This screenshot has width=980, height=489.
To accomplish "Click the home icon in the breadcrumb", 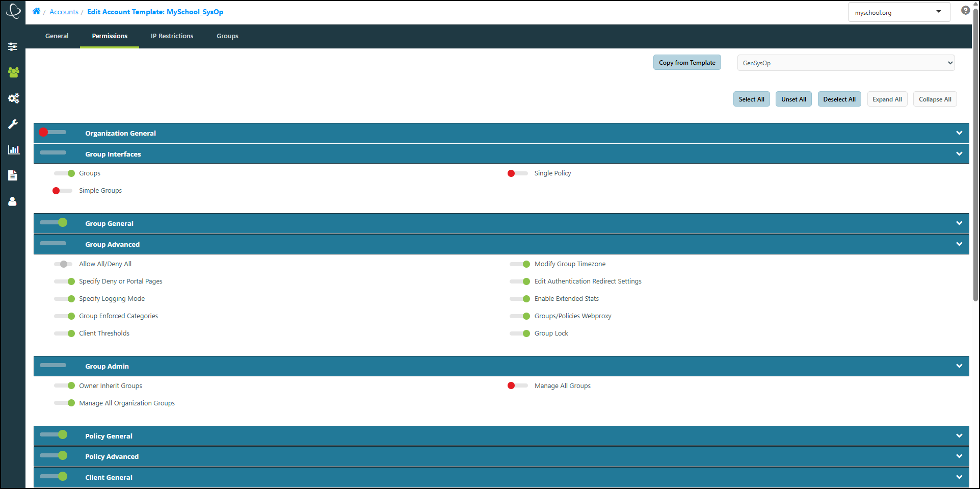I will pyautogui.click(x=36, y=11).
